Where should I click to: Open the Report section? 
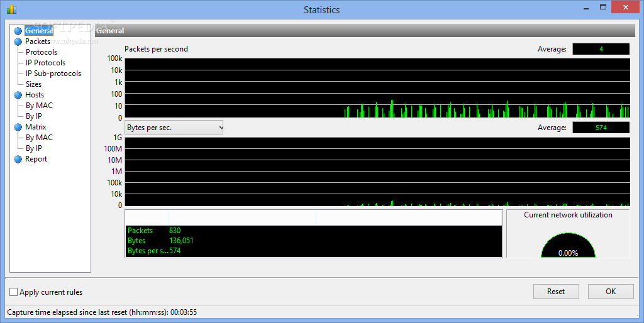point(36,159)
